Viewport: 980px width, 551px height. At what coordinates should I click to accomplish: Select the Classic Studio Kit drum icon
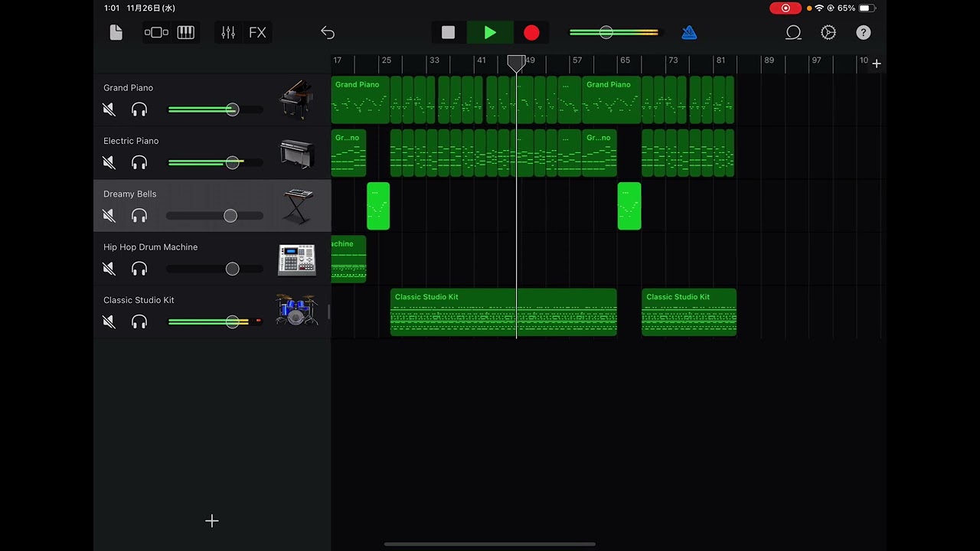(296, 310)
